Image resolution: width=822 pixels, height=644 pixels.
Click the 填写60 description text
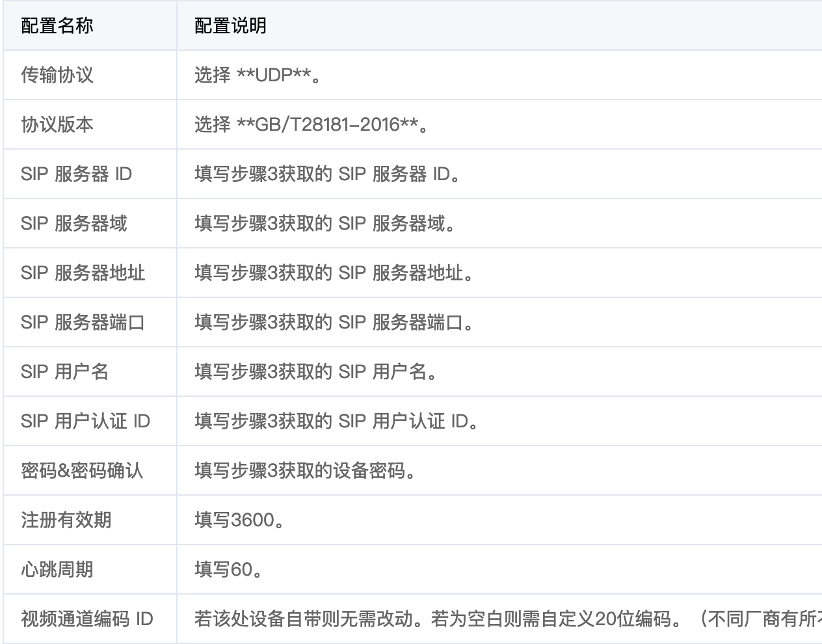(229, 570)
